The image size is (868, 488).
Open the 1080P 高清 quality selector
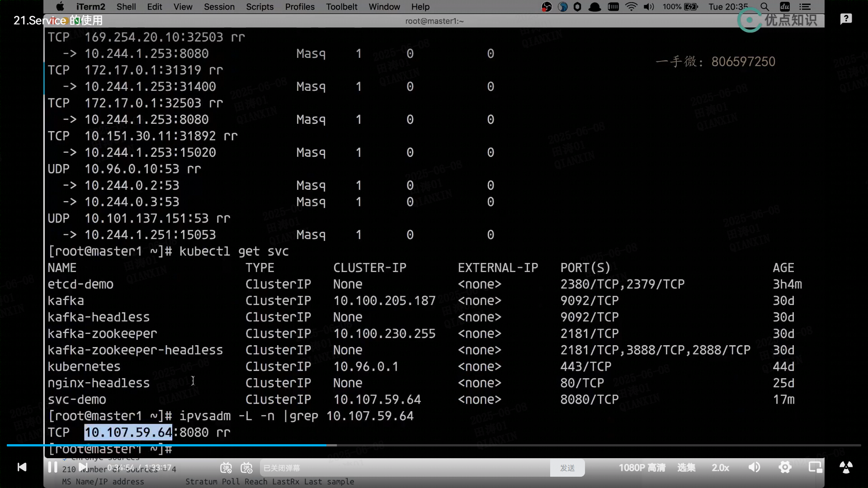click(642, 468)
